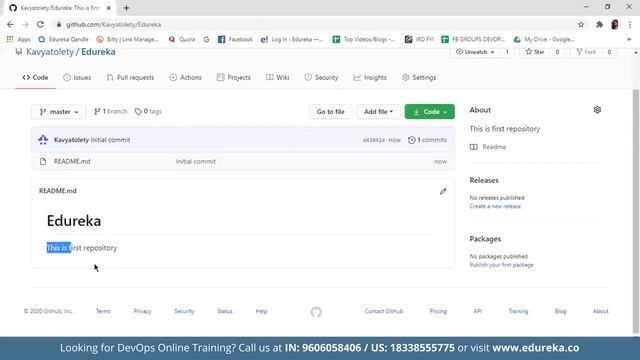Image resolution: width=640 pixels, height=360 pixels.
Task: Open the Pricing footer link
Action: coord(438,311)
